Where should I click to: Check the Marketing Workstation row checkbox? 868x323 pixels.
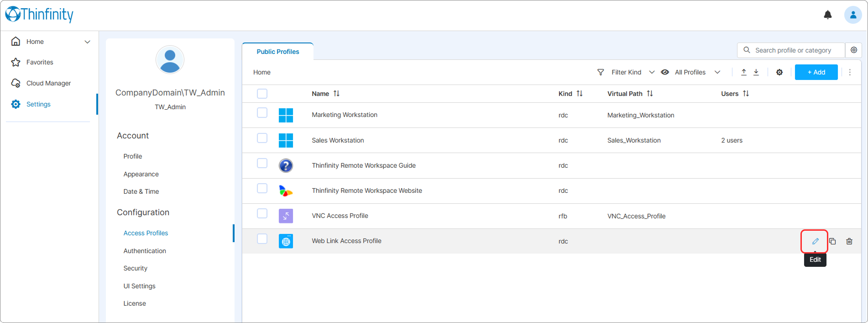[262, 113]
